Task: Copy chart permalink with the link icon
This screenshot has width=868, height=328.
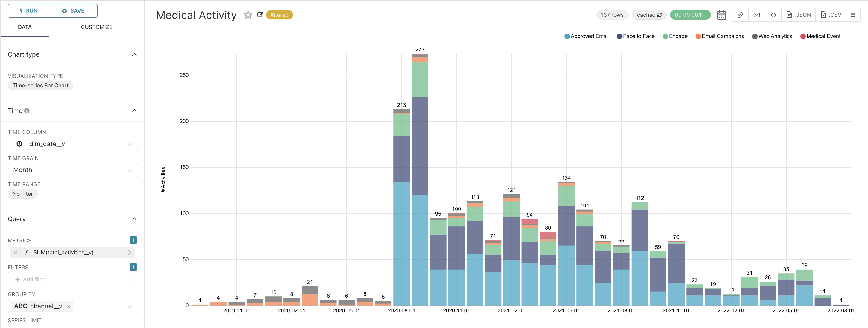Action: (x=740, y=15)
